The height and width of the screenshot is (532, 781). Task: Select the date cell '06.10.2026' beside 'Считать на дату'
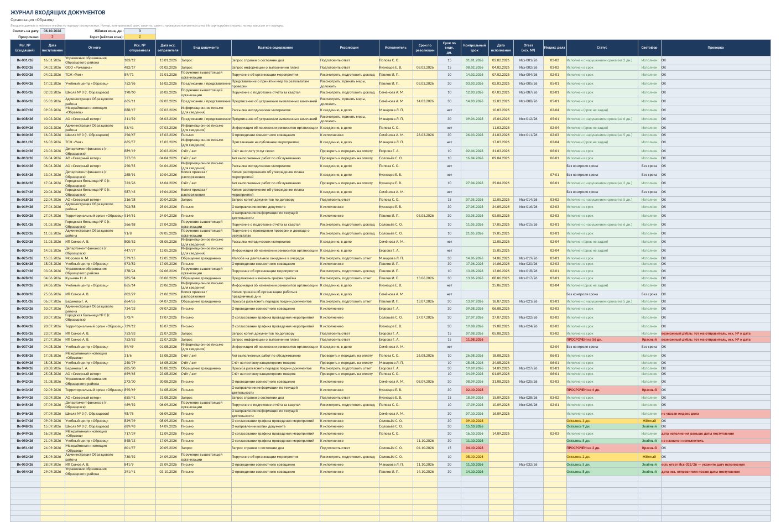[53, 31]
